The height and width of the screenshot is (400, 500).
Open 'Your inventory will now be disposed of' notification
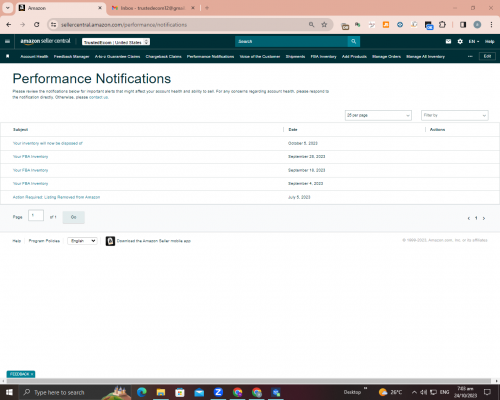click(x=48, y=143)
